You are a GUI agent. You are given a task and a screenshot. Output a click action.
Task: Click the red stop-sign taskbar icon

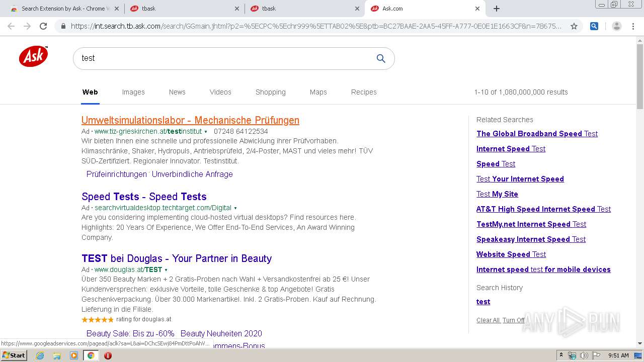pos(108,355)
